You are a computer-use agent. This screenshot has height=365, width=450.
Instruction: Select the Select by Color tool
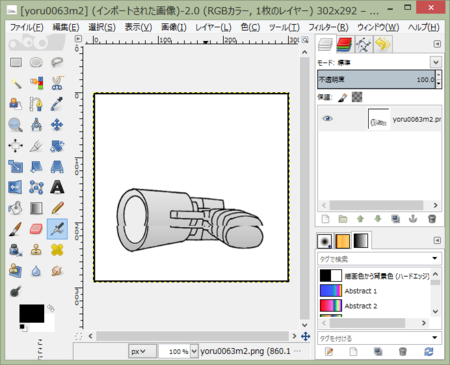click(x=36, y=83)
